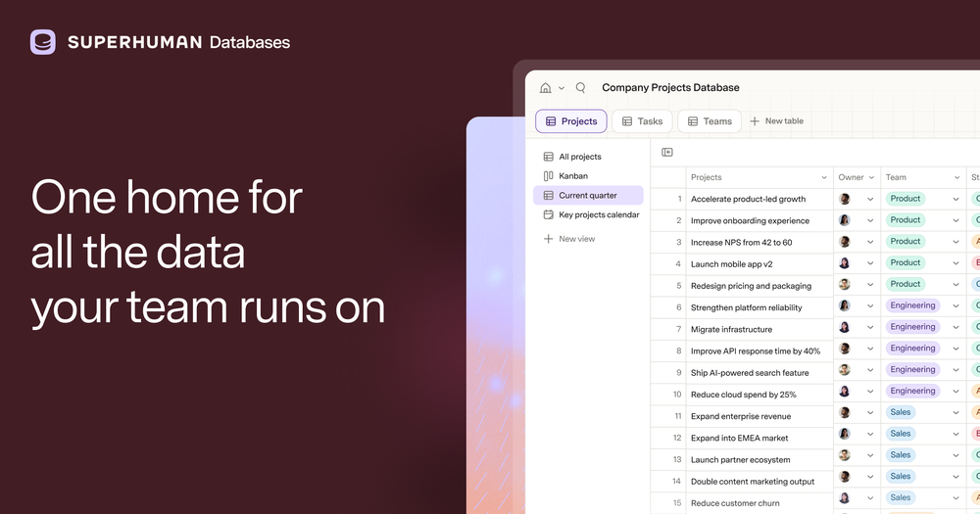Screen dimensions: 980x514
Task: Open the Projects column header dropdown
Action: click(x=824, y=177)
